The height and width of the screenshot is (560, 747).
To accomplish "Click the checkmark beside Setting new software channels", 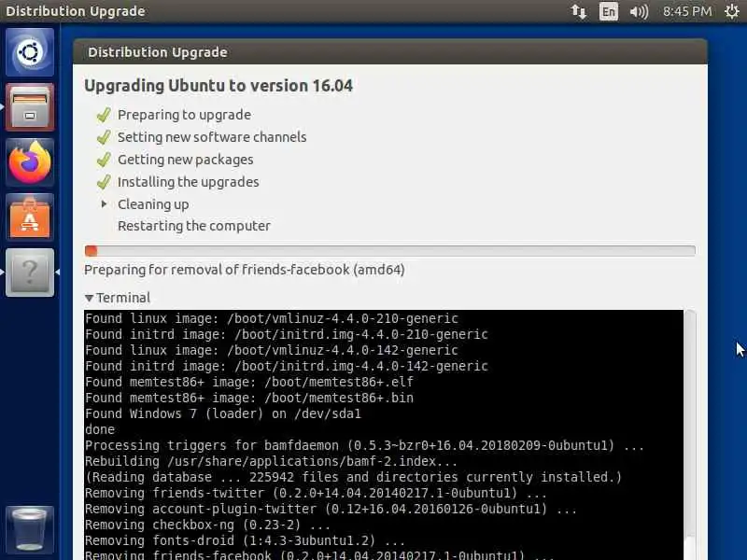I will pos(104,137).
